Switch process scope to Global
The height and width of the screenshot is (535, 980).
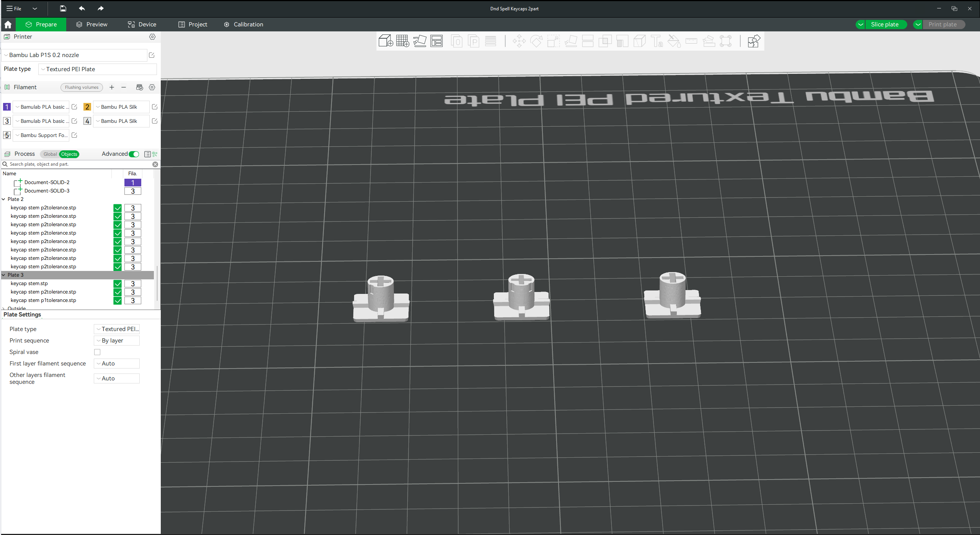[x=50, y=154]
